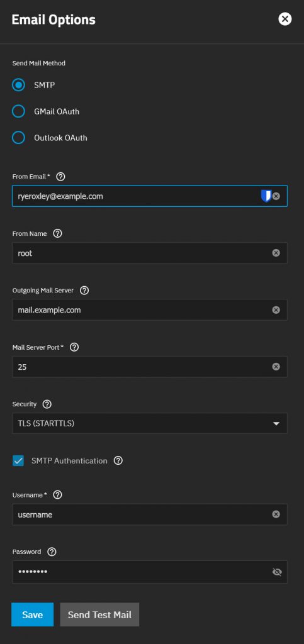The height and width of the screenshot is (644, 304).
Task: Show help for Security setting
Action: (x=47, y=404)
